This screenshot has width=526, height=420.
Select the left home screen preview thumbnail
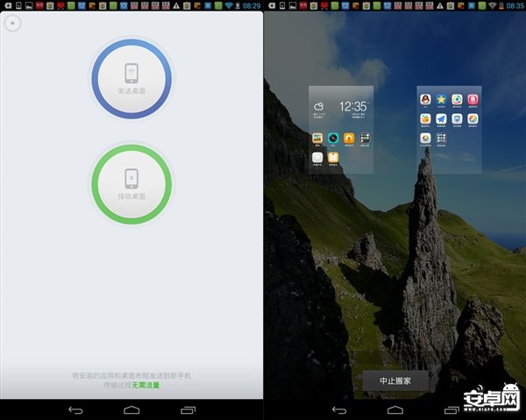(x=341, y=129)
